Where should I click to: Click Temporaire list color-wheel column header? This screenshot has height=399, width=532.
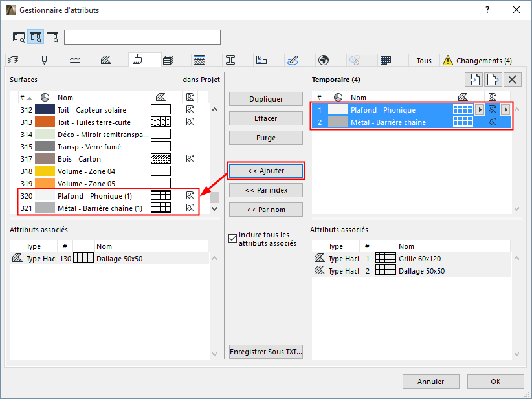[x=338, y=98]
